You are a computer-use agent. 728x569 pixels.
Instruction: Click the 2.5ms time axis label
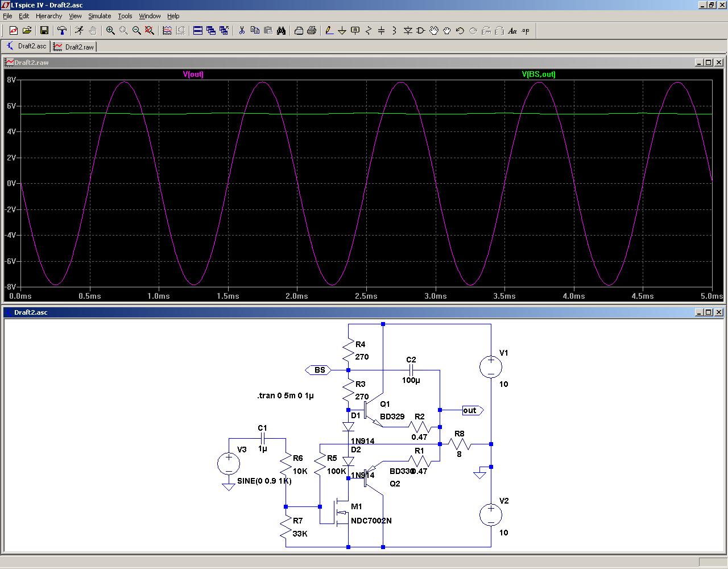click(366, 296)
